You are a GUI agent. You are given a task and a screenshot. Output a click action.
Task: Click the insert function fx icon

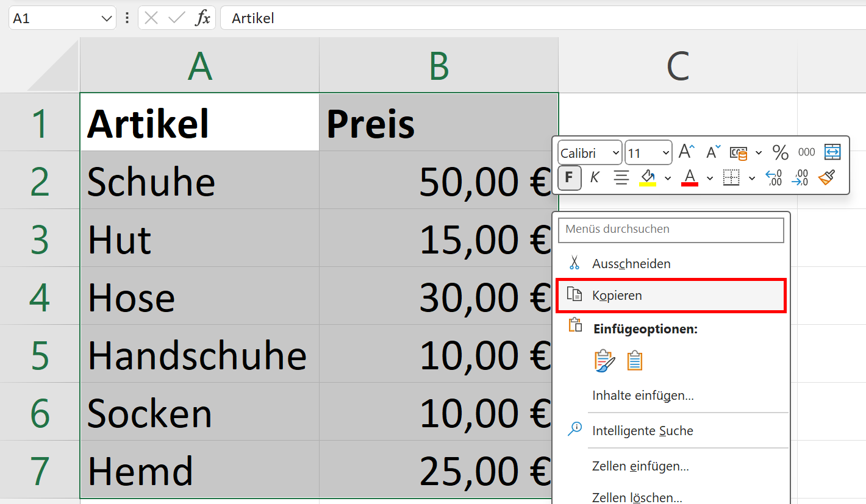pos(202,18)
